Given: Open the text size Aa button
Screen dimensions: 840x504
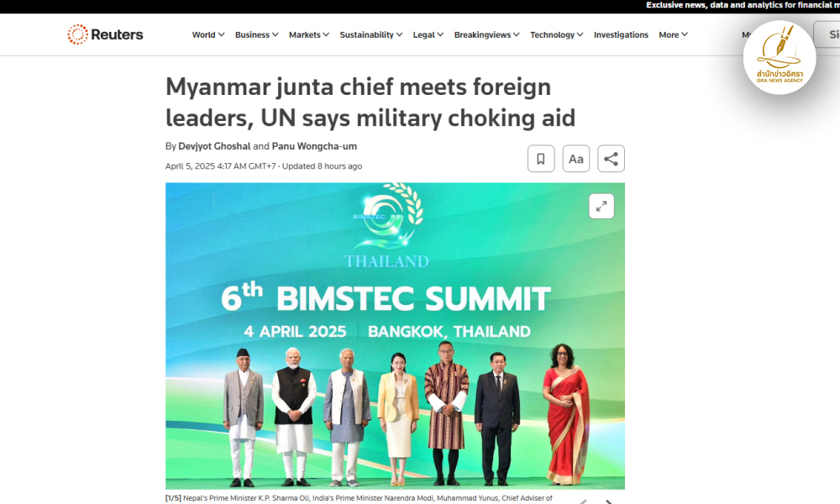Looking at the screenshot, I should point(576,159).
